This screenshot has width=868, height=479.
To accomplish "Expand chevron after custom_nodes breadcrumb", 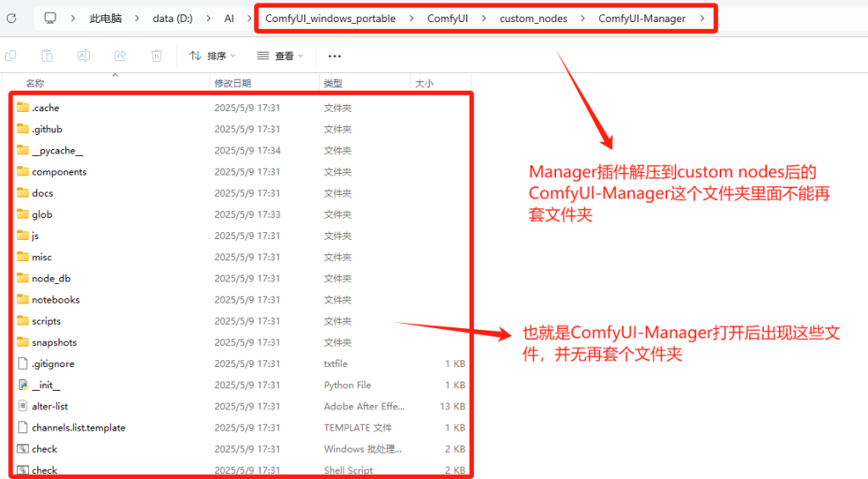I will [x=582, y=19].
